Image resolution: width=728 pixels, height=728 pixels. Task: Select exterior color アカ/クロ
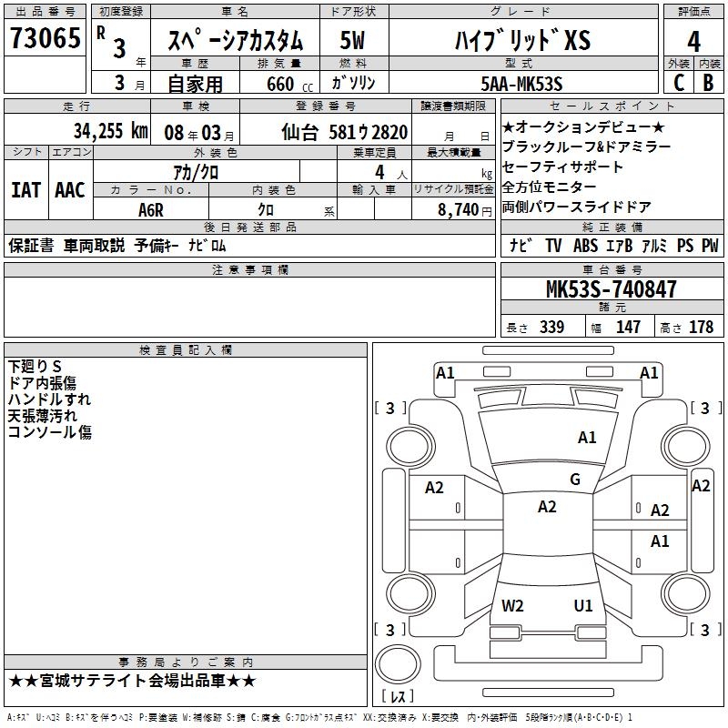click(x=196, y=173)
